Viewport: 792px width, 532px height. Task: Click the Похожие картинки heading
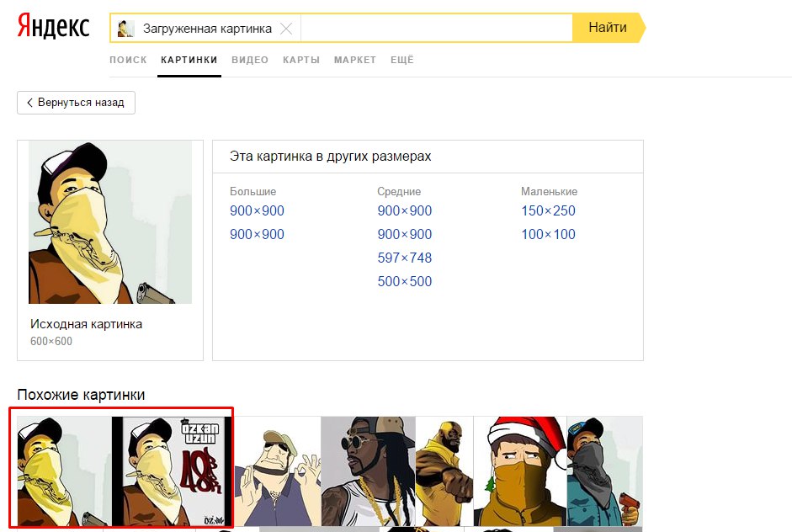82,395
